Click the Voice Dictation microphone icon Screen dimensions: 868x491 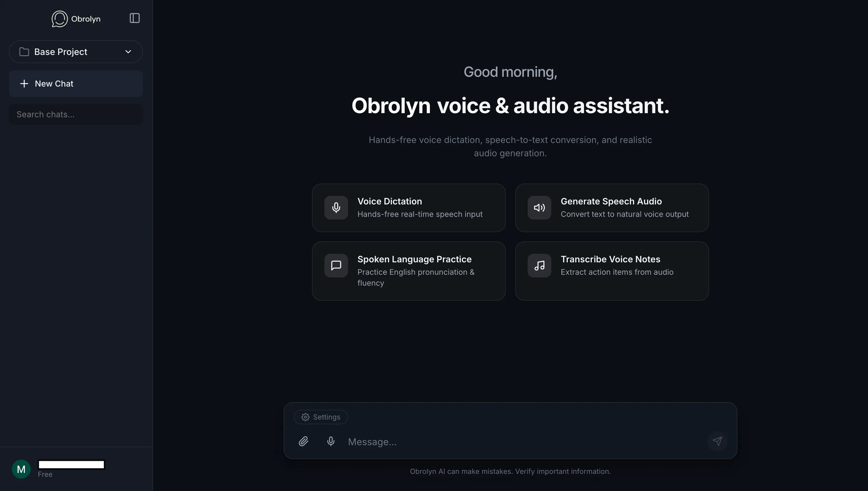pyautogui.click(x=336, y=208)
